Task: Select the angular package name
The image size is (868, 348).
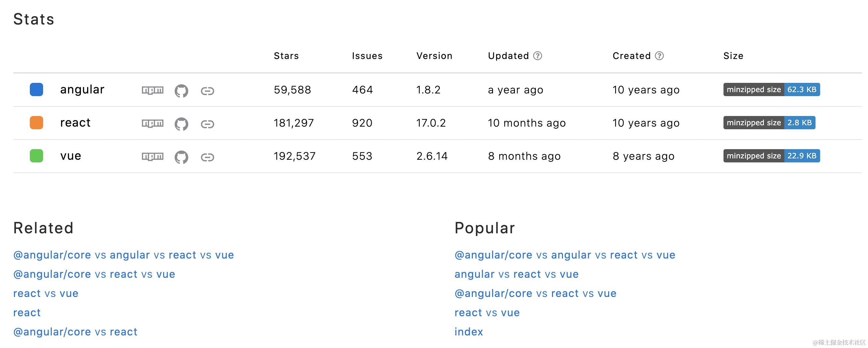Action: pyautogui.click(x=82, y=89)
